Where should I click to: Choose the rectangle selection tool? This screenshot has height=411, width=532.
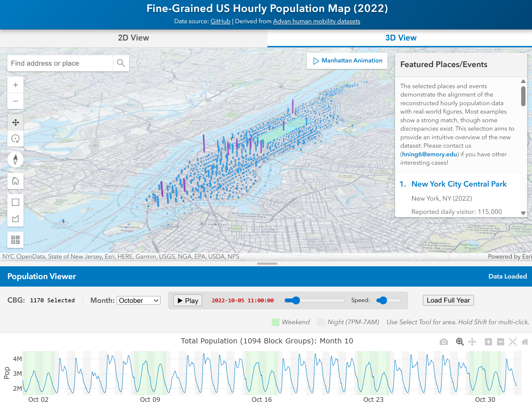pos(15,202)
